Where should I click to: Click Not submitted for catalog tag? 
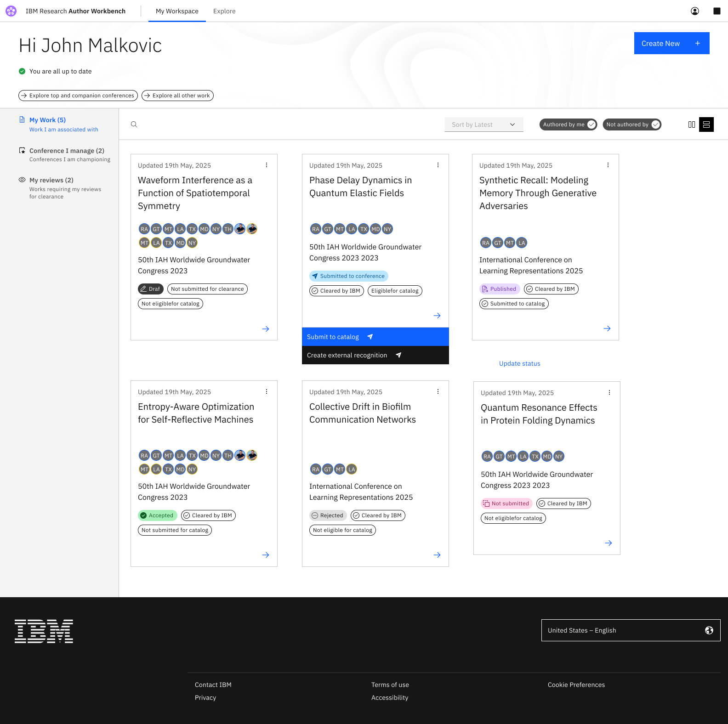click(175, 530)
